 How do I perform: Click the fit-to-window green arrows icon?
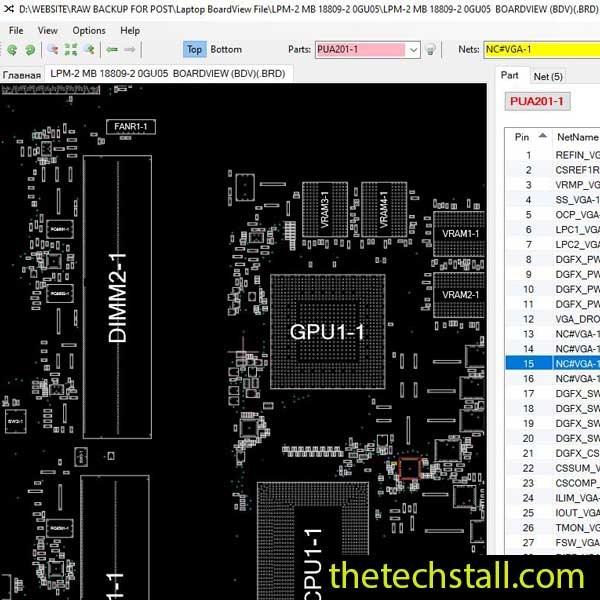click(71, 49)
